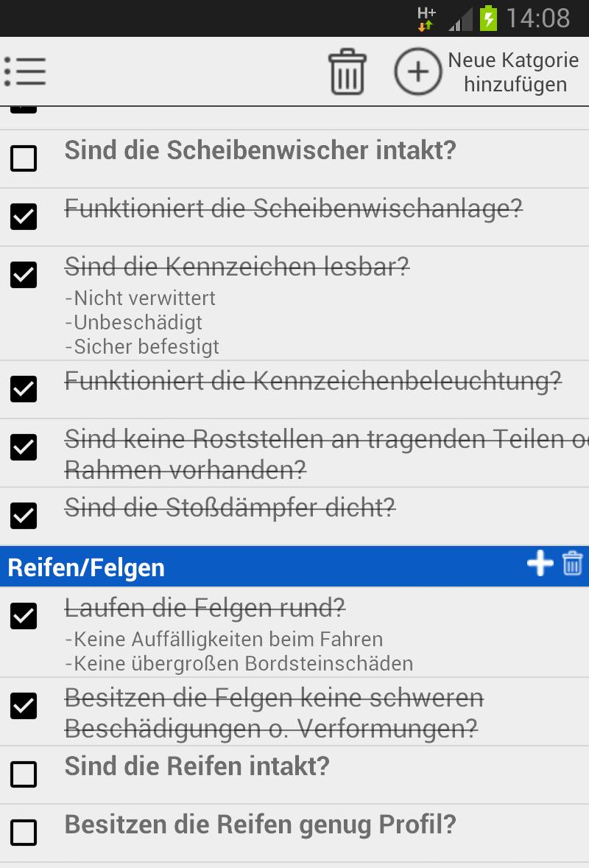This screenshot has height=868, width=589.
Task: Uncheck the Felgen Beschädigungen question
Action: [x=24, y=705]
